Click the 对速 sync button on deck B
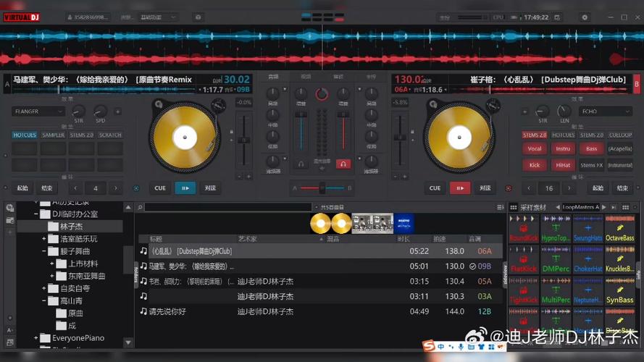This screenshot has width=644, height=362. click(x=484, y=188)
